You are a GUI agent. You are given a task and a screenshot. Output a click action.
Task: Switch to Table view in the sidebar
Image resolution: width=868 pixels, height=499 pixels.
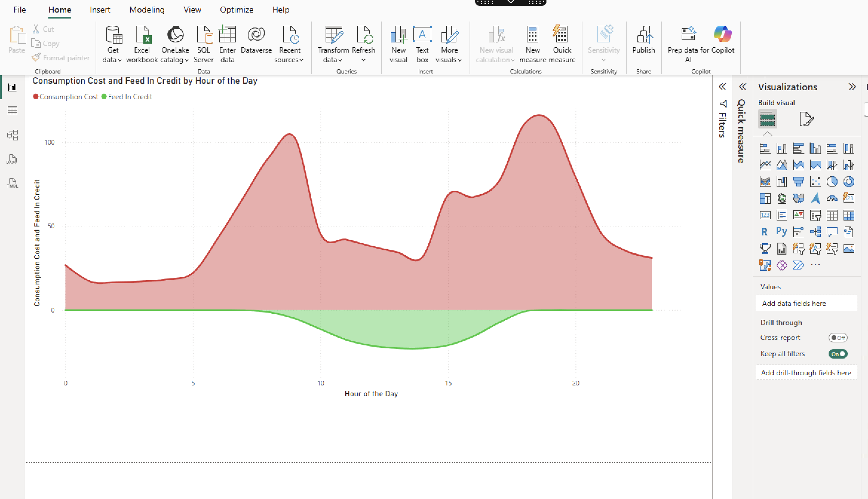[12, 111]
